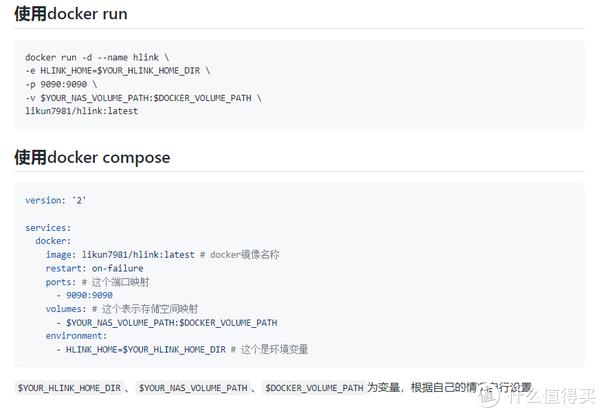This screenshot has height=413, width=600.
Task: Click the services: key in compose file
Action: (48, 228)
